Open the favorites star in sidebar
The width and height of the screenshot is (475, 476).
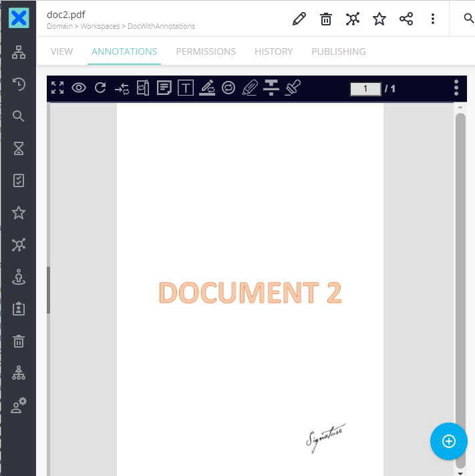[19, 213]
